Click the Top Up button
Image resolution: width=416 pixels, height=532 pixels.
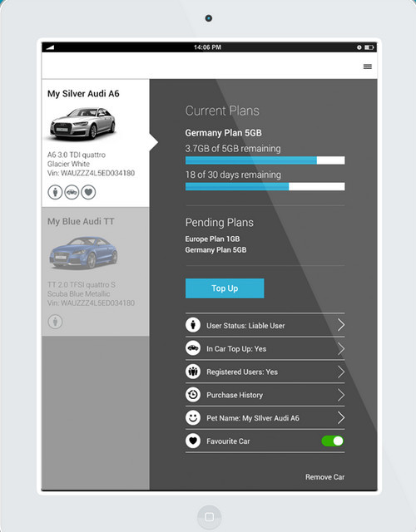click(225, 288)
